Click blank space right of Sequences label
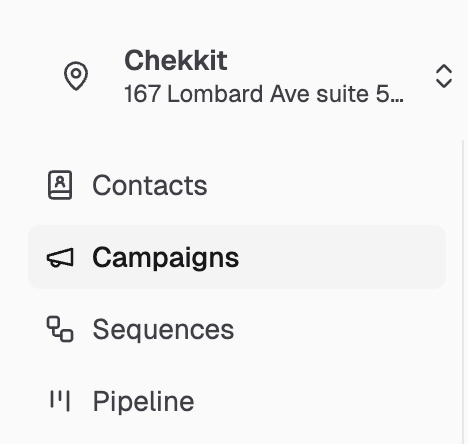 (339, 329)
